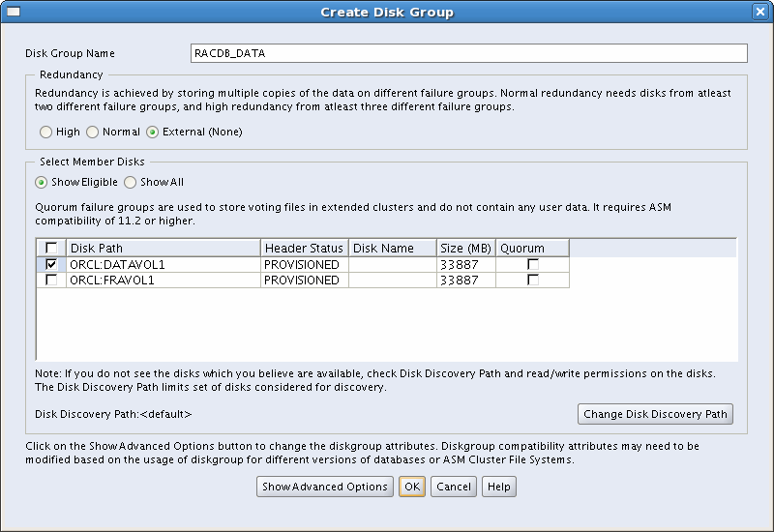Click the Disk Path column header
The width and height of the screenshot is (774, 532).
(163, 249)
